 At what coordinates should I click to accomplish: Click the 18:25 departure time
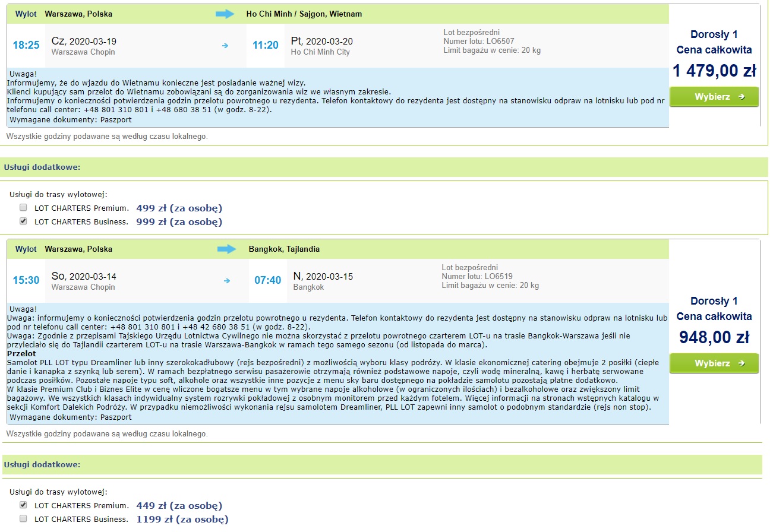tap(26, 45)
